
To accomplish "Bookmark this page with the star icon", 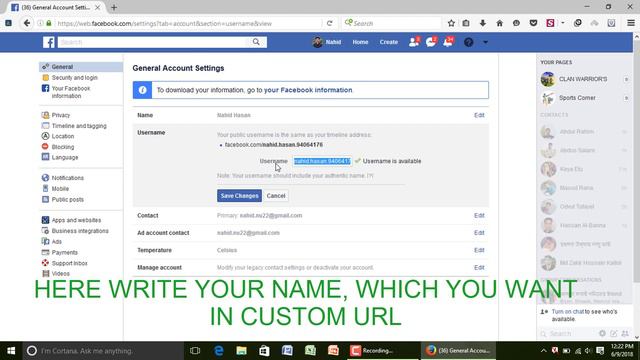I will (451, 23).
